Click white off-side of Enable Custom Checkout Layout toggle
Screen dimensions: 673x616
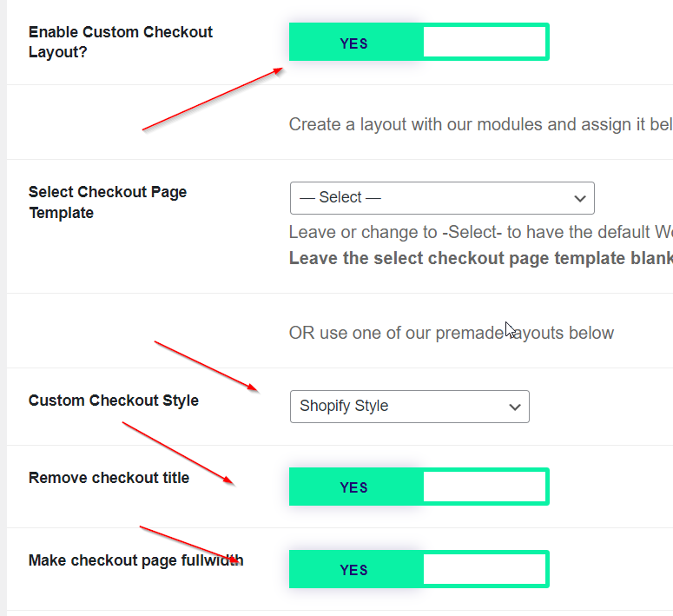tap(484, 43)
